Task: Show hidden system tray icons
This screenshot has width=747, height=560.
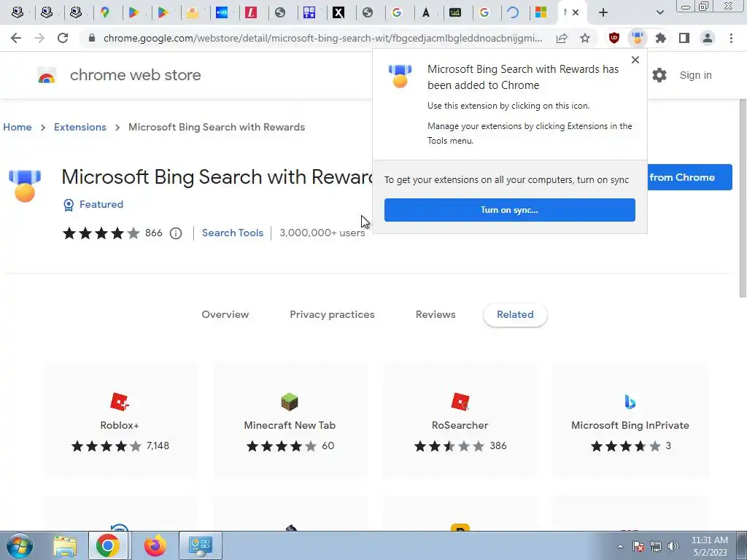Action: point(620,546)
